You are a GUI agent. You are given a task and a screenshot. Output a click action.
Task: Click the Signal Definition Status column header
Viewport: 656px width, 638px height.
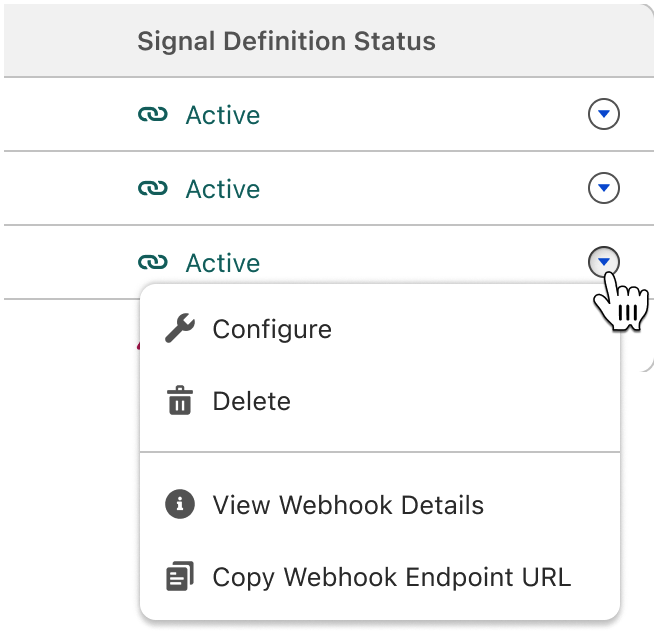287,41
